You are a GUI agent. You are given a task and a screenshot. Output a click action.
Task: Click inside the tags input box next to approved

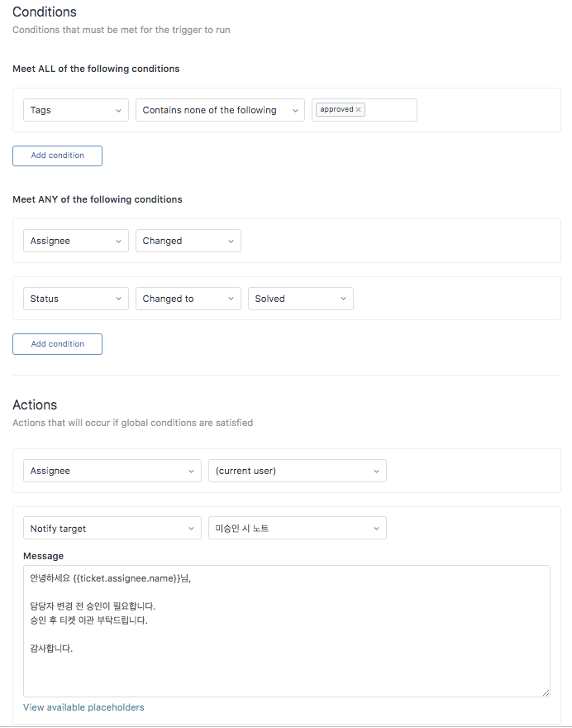pyautogui.click(x=391, y=110)
